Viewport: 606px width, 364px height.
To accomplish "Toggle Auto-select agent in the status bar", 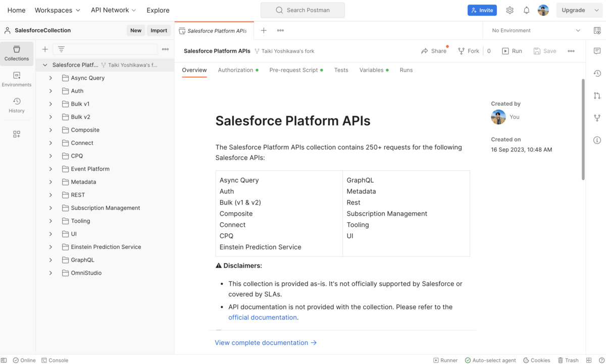I will tap(490, 360).
